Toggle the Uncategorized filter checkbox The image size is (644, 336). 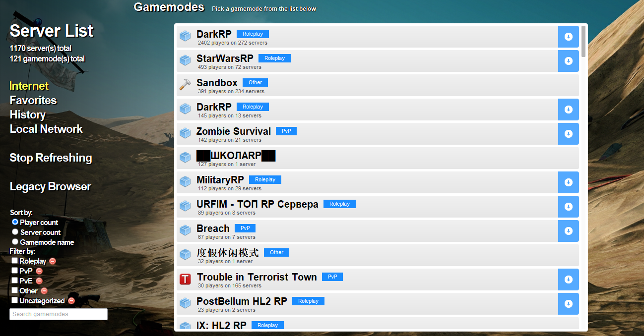pyautogui.click(x=15, y=300)
